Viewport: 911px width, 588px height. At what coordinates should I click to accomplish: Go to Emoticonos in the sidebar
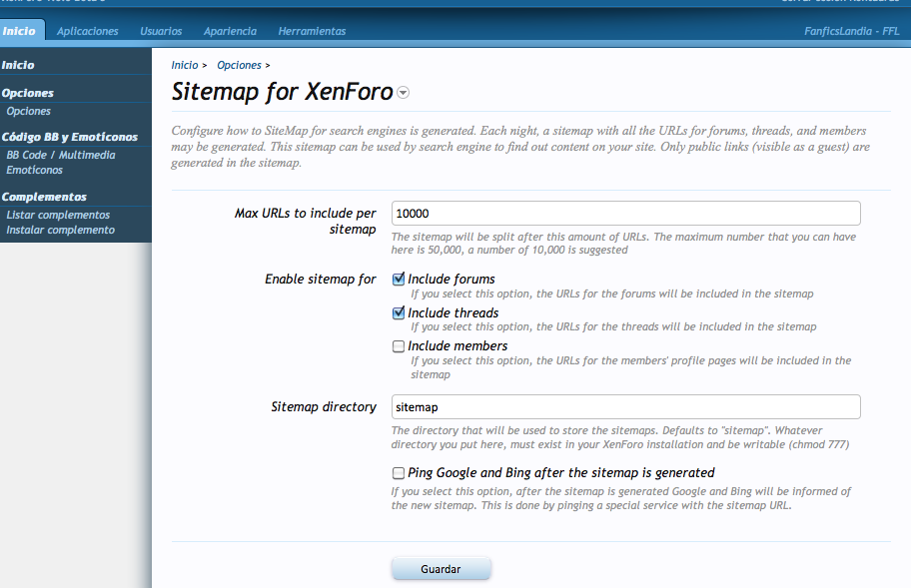(x=34, y=170)
